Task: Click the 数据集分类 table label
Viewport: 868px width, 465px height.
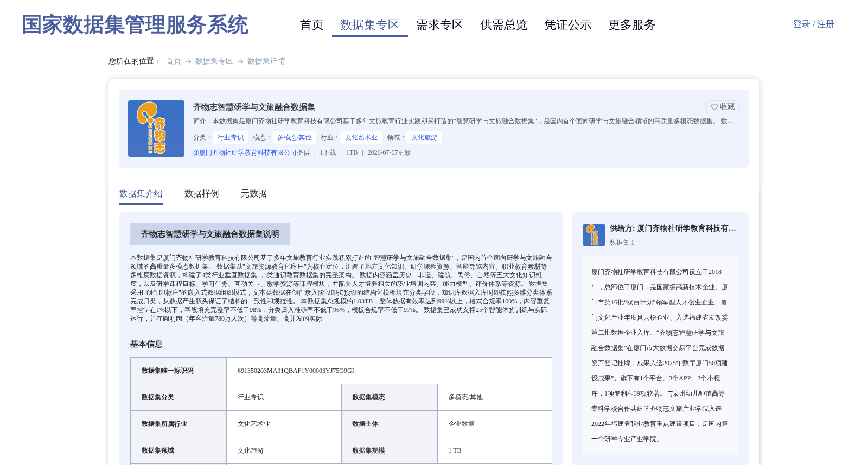Action: pyautogui.click(x=158, y=398)
